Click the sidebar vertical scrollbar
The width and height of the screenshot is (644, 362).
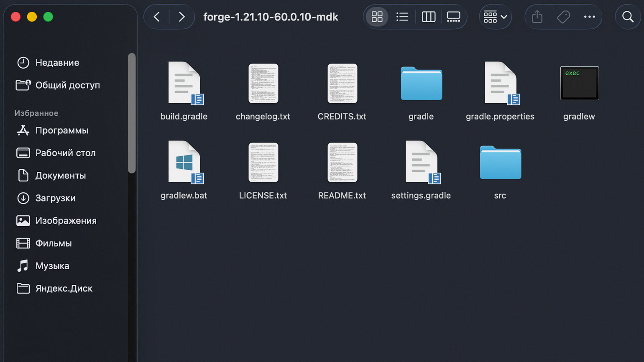click(132, 113)
